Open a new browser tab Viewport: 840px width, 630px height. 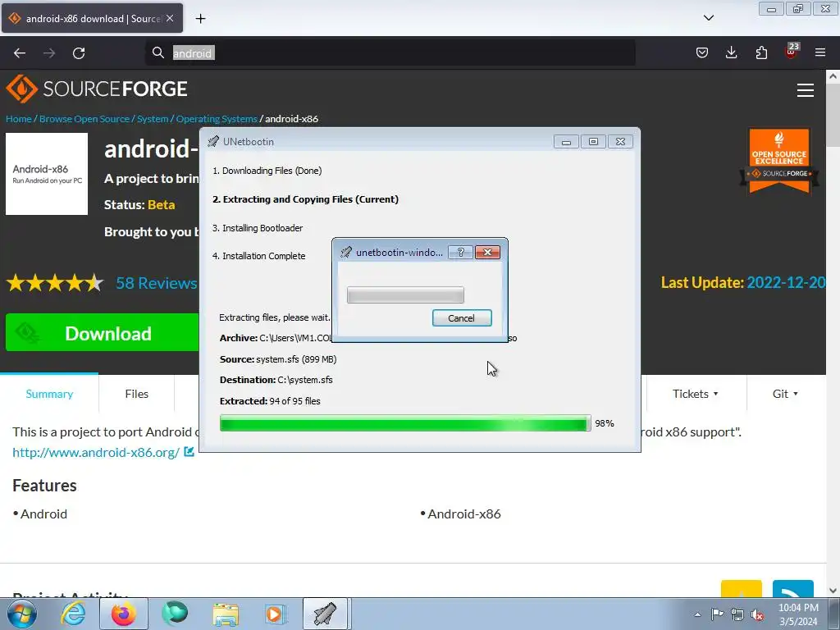(200, 19)
